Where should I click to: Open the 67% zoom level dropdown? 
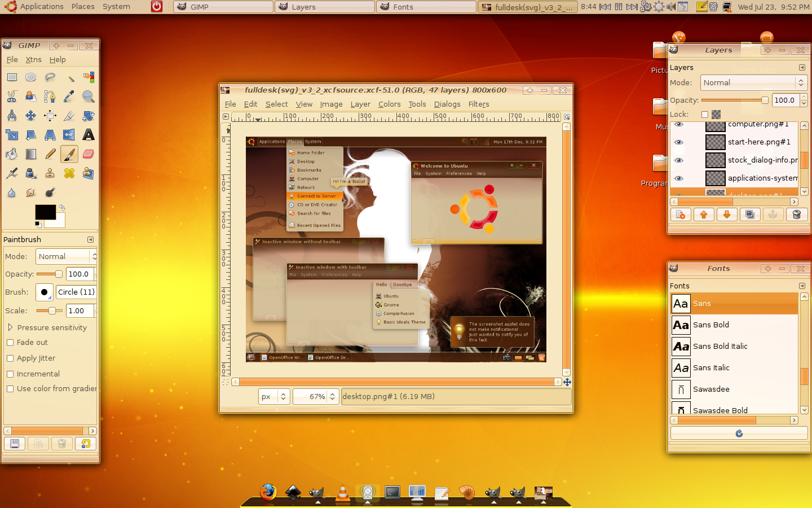(316, 397)
